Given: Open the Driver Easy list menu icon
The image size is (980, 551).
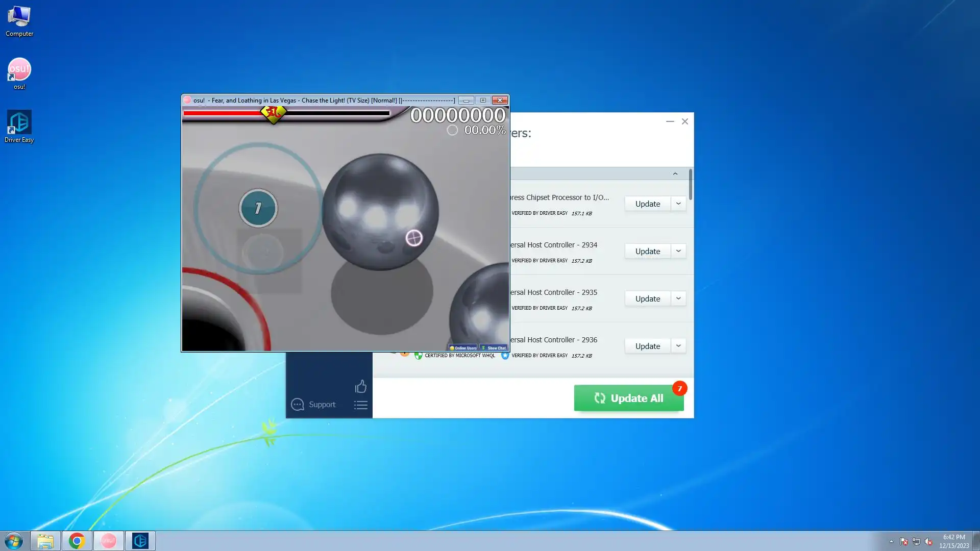Looking at the screenshot, I should coord(360,405).
